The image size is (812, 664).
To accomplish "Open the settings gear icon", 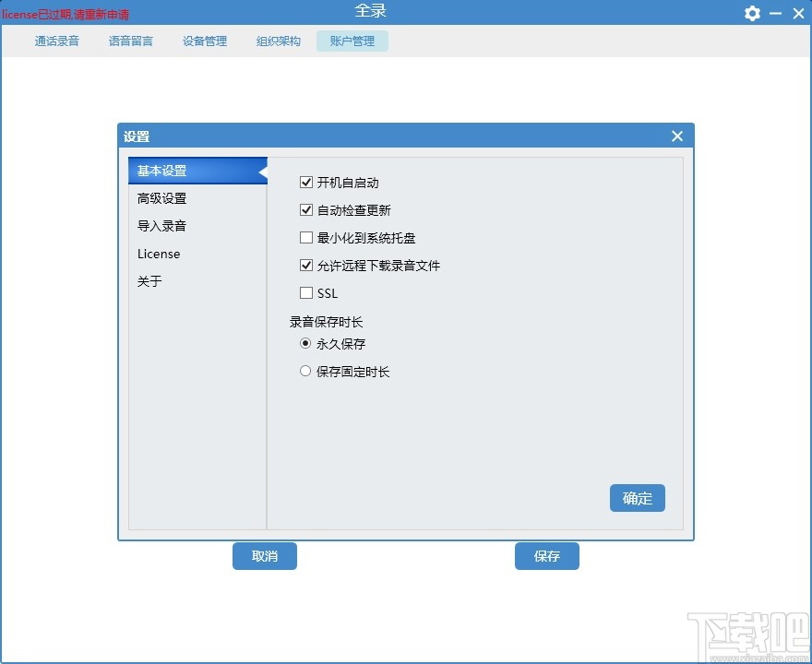I will point(752,13).
